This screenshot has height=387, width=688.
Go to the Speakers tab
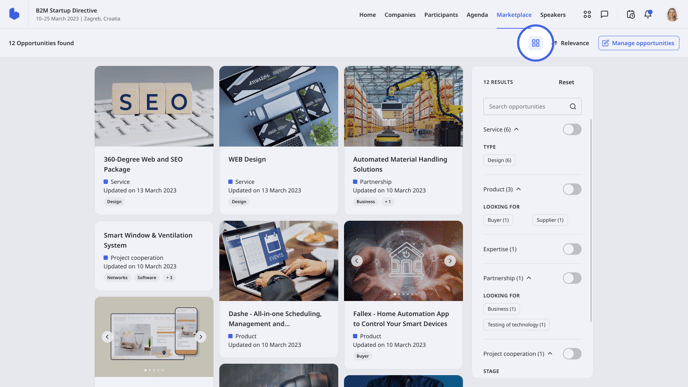[x=553, y=14]
